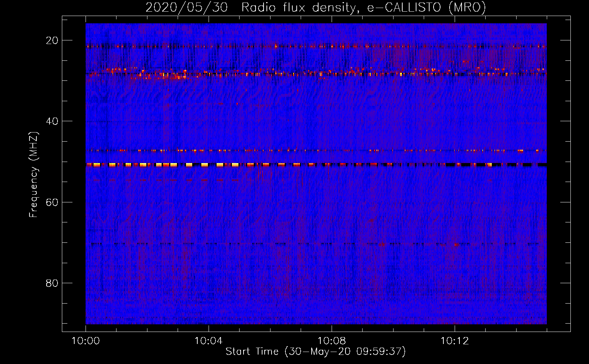Click the 10:04 time axis label
The width and height of the screenshot is (589, 364).
point(208,341)
